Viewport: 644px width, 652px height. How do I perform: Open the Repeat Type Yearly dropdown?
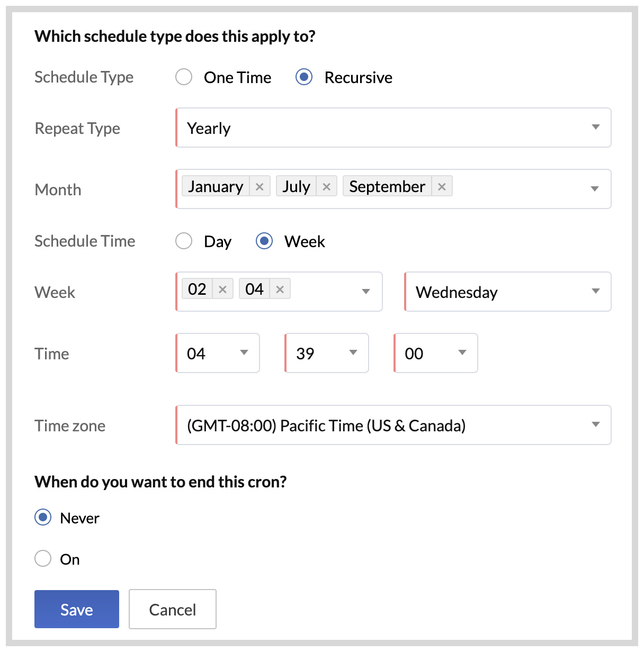[393, 128]
